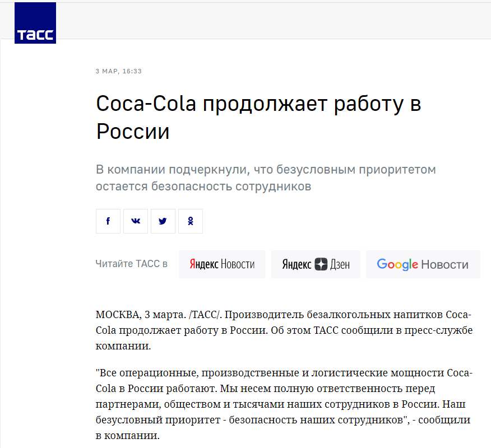Screen dimensions: 491x448
Task: Click the article date '3 МАР, 16:33'
Action: 119,71
